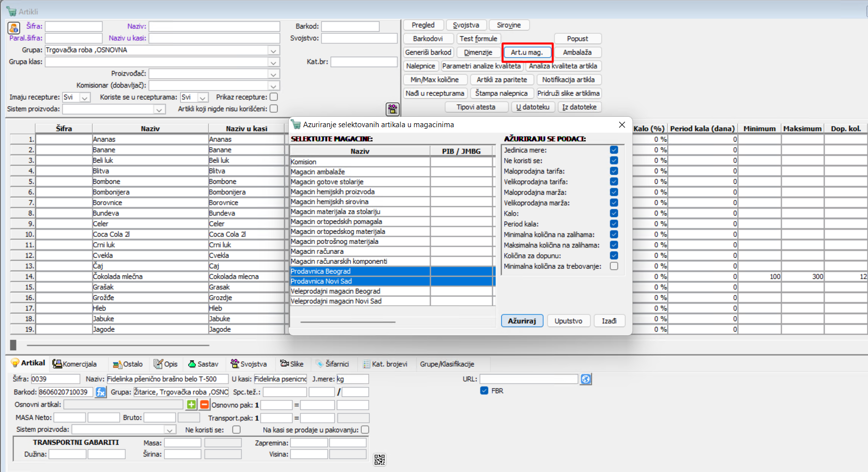The image size is (868, 472).
Task: Open the Komisionar (dobavljač) dropdown
Action: 273,86
